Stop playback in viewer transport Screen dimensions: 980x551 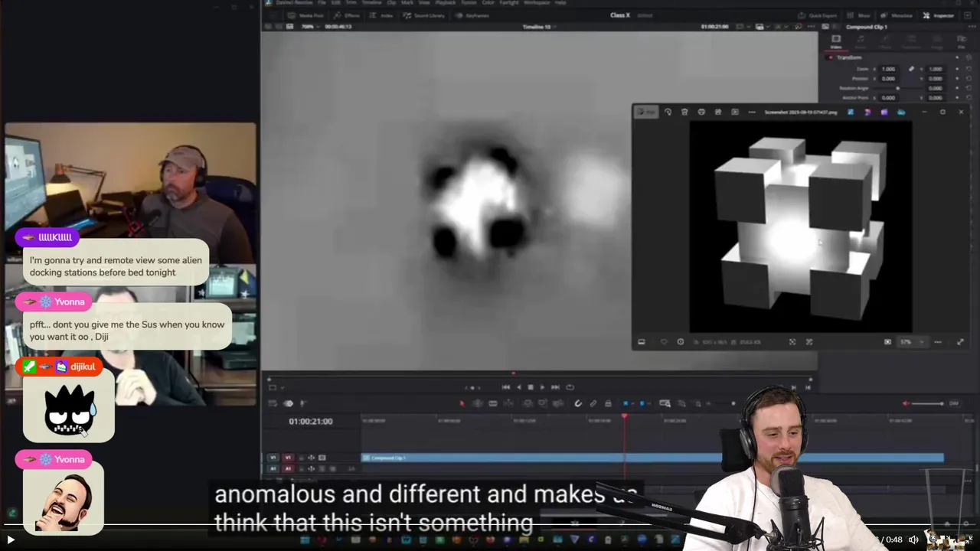pyautogui.click(x=531, y=387)
